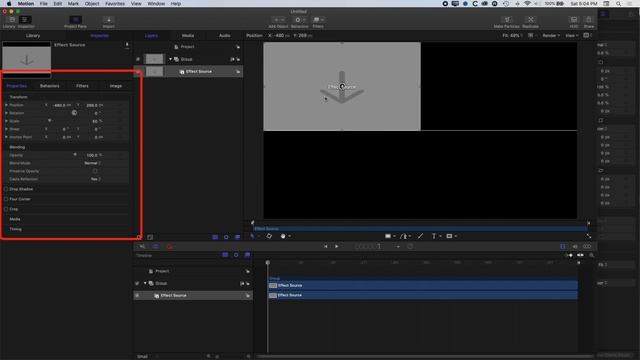
Task: Click the Timeline zoom magnifier icon
Action: (x=591, y=255)
